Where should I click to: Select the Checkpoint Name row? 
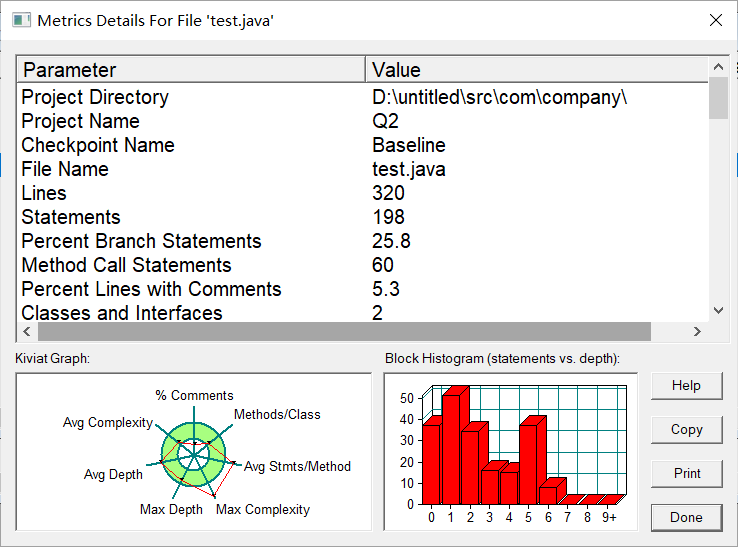coord(362,145)
